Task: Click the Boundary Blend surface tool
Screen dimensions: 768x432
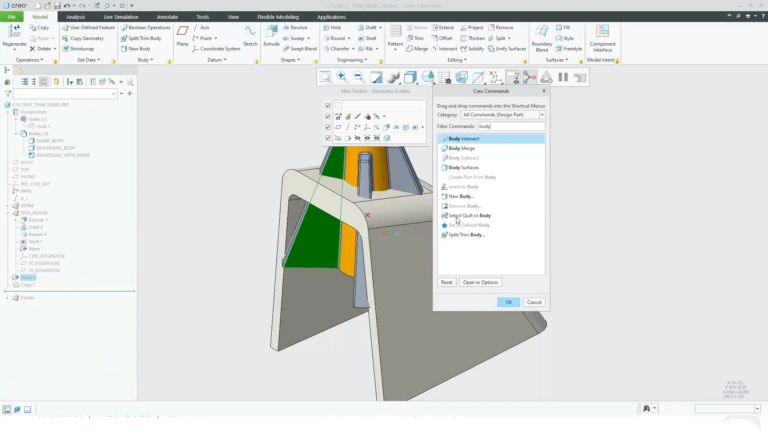Action: 542,38
